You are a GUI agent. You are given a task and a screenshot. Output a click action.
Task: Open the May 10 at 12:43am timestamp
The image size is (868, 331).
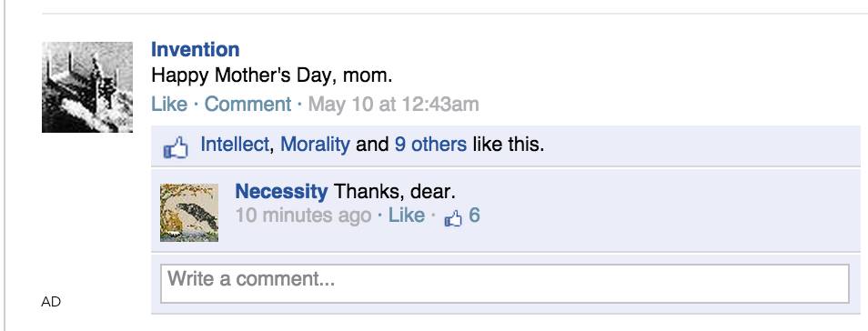point(394,104)
